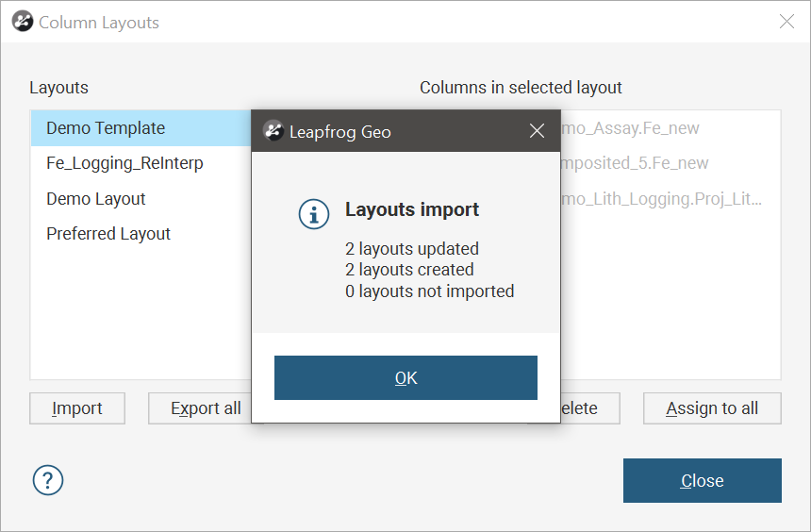The image size is (811, 532).
Task: Pick the Preferred Layout entry
Action: 108,234
